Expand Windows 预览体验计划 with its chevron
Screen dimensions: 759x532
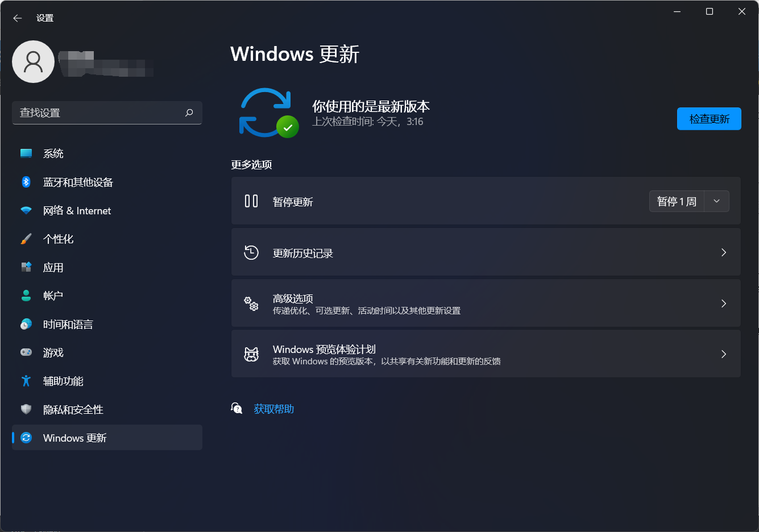pyautogui.click(x=724, y=354)
